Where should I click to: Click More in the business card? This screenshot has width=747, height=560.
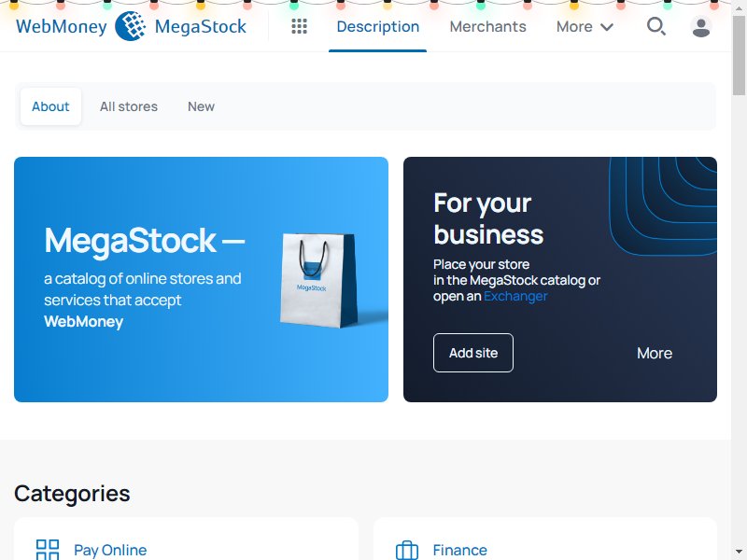click(x=655, y=354)
